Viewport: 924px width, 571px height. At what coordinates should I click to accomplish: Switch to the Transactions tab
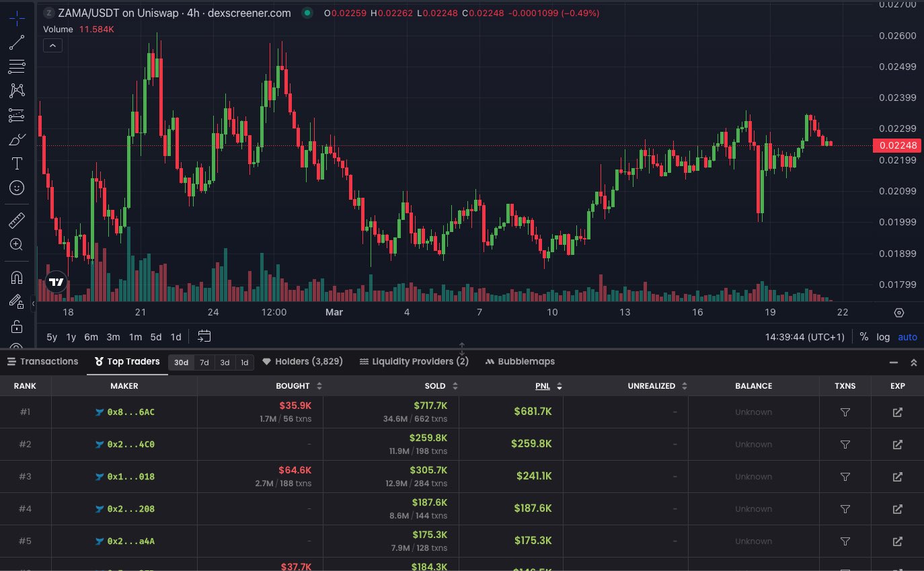click(43, 362)
